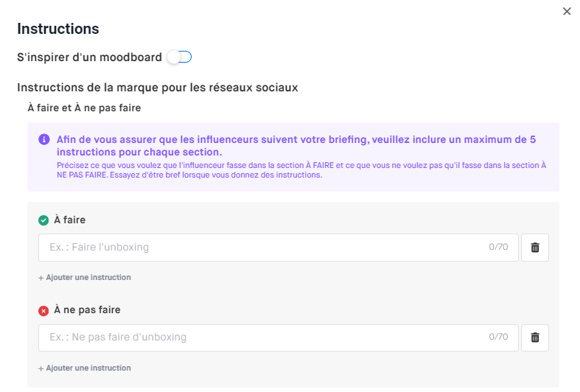Focus the "Ex. : Ne pas faire d'unboxing" field
The image size is (580, 392).
258,337
